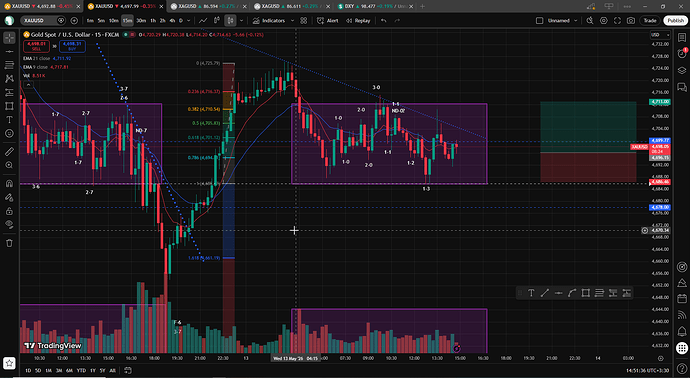The height and width of the screenshot is (378, 690).
Task: Open the emoji and icons tool
Action: (x=9, y=133)
